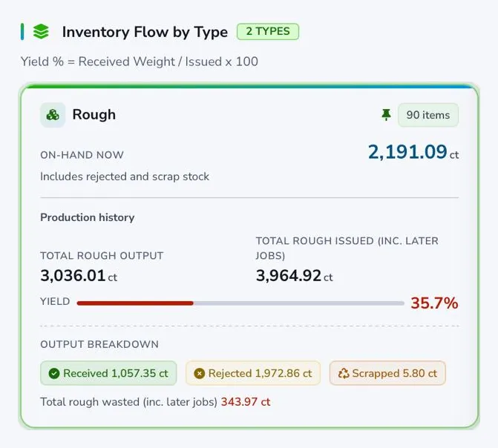Click the 35.7% yield value

[434, 303]
